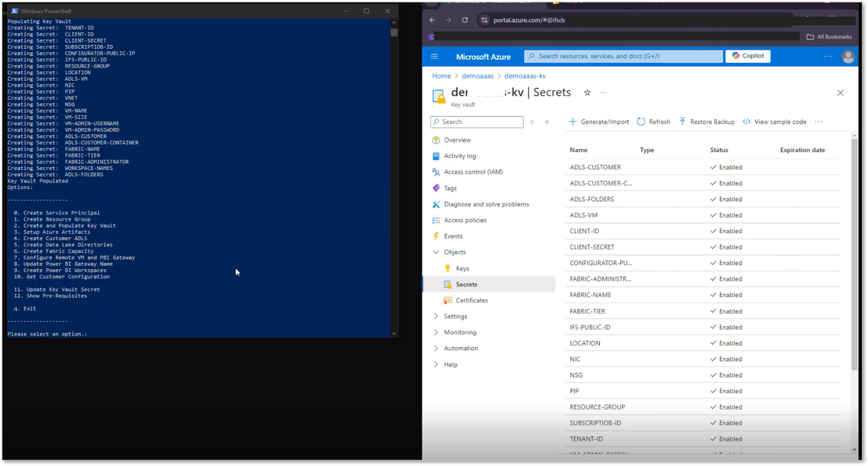
Task: Open the Azure portal hamburger menu
Action: click(434, 56)
